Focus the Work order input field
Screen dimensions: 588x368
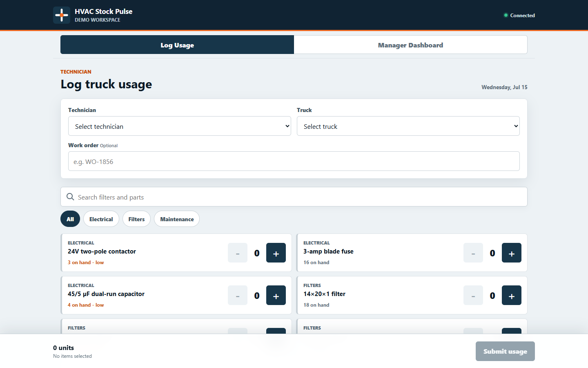coord(294,161)
